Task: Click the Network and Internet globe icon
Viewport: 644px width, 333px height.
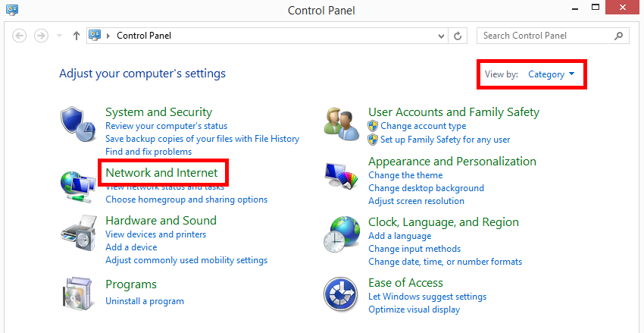Action: [78, 186]
